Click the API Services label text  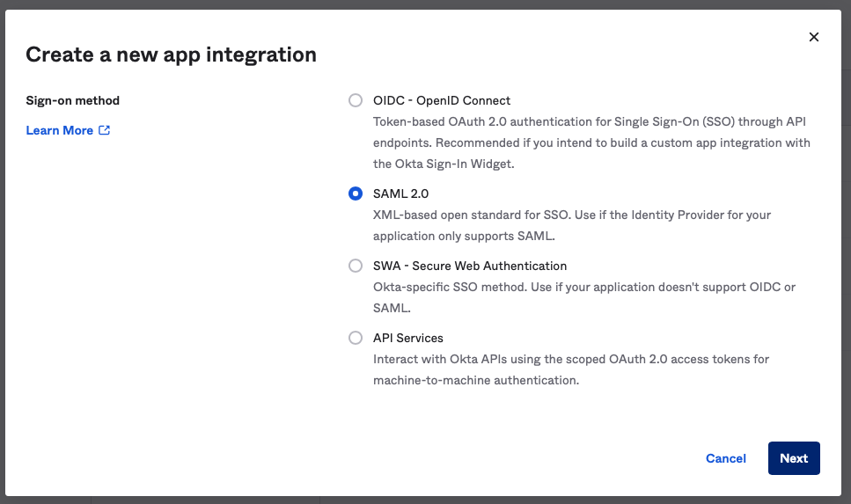tap(408, 338)
